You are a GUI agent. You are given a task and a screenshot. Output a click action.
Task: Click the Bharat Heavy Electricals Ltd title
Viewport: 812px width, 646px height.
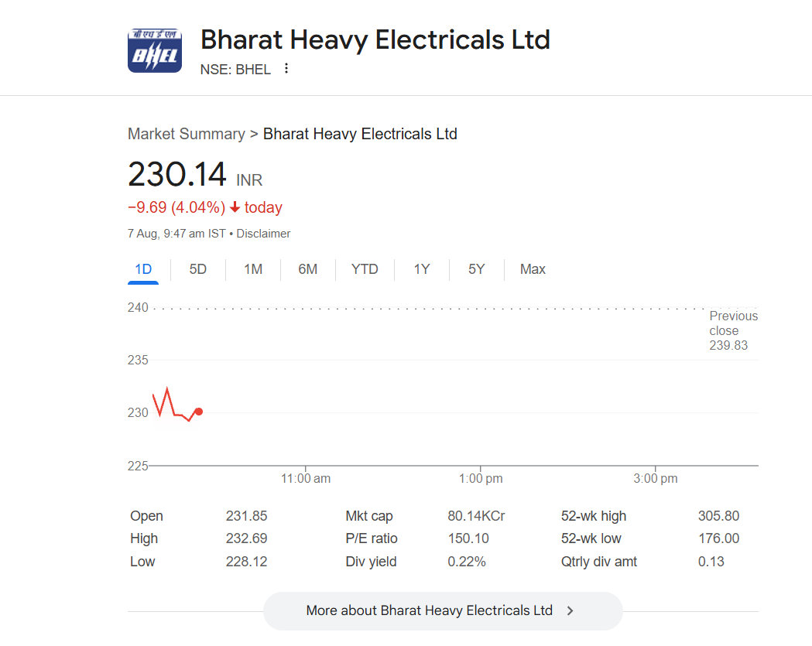375,40
